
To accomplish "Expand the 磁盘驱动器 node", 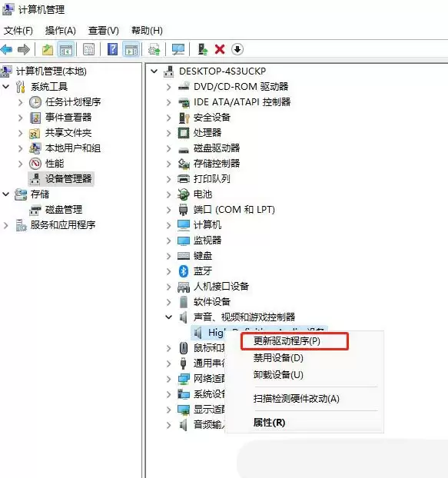I will coord(168,148).
